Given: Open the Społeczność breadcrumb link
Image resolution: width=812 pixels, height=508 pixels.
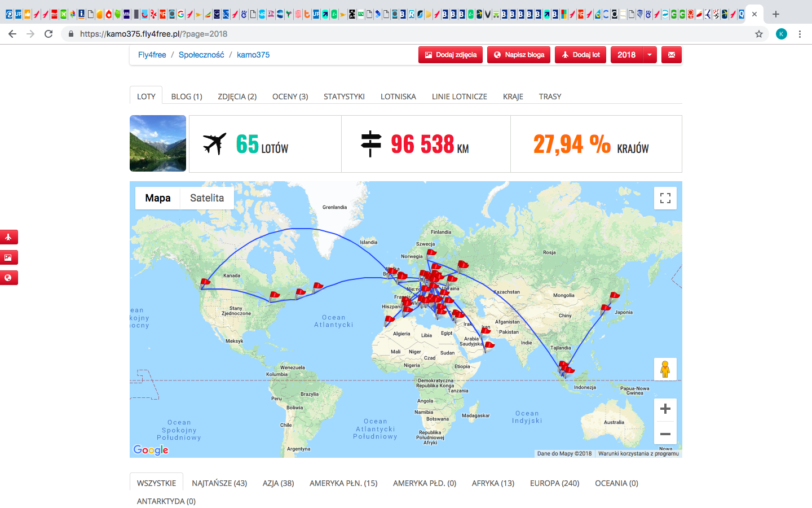Looking at the screenshot, I should (201, 55).
